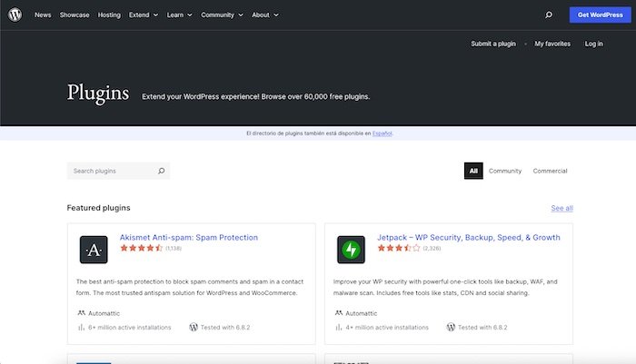636x364 pixels.
Task: Click See all featured plugins
Action: (561, 208)
